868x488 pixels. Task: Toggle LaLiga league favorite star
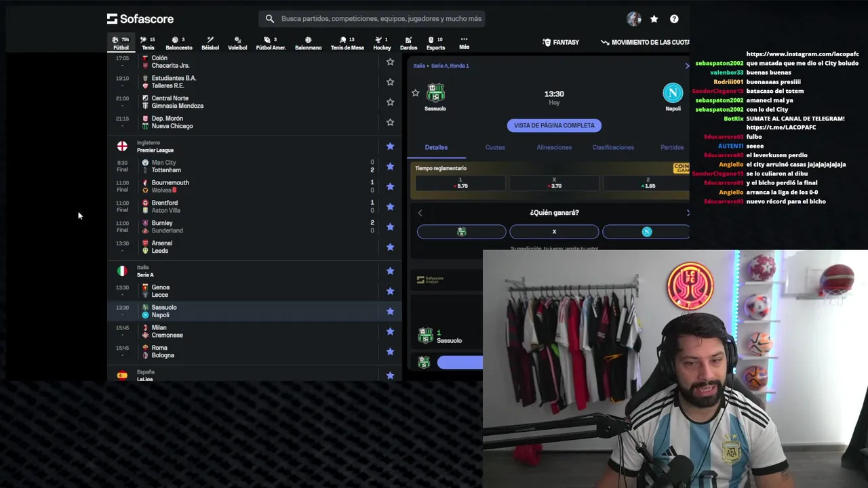(x=390, y=375)
